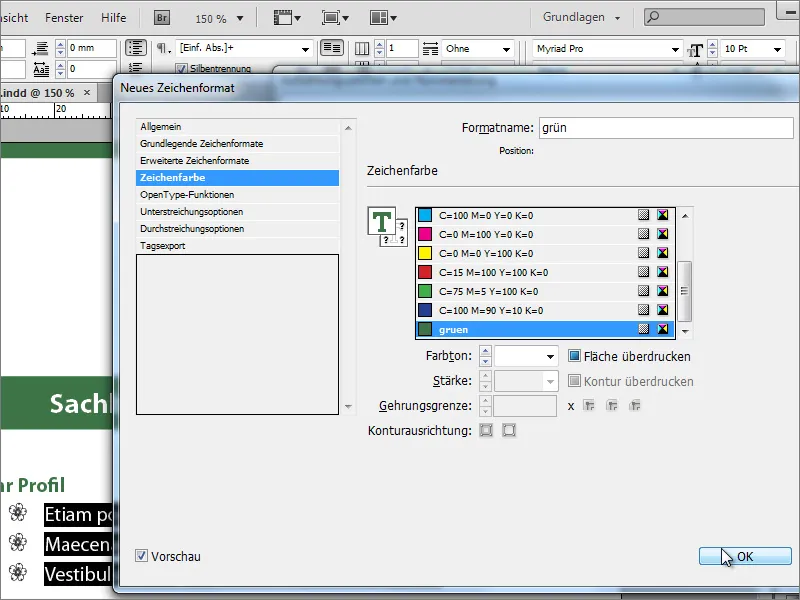Enable the Fläche überdrucken checkbox
This screenshot has height=600, width=800.
[x=572, y=355]
